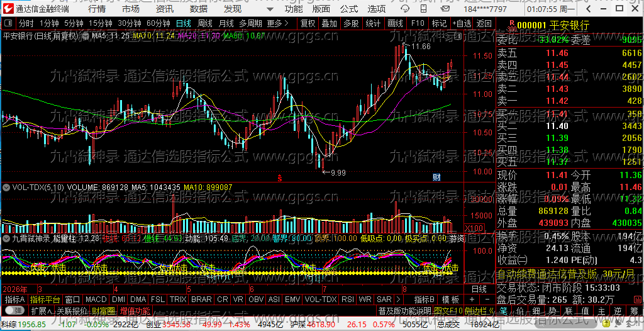Open the 行情 menu

[96, 9]
